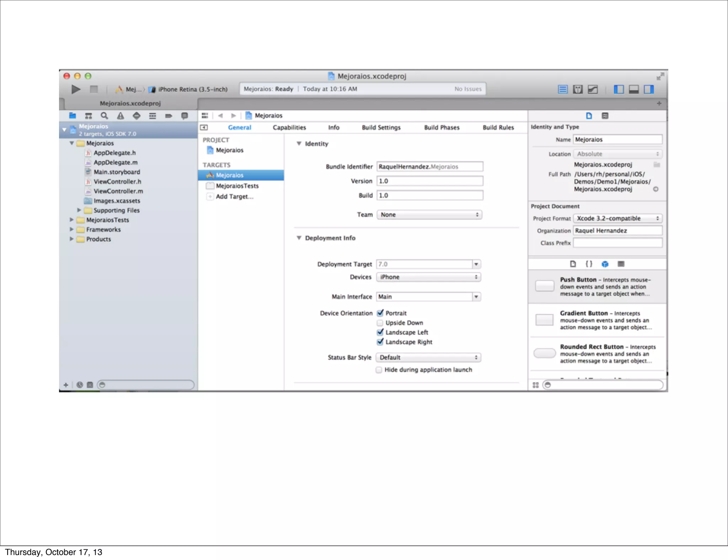Enable Upside Down orientation checkbox
The height and width of the screenshot is (560, 728).
[380, 323]
